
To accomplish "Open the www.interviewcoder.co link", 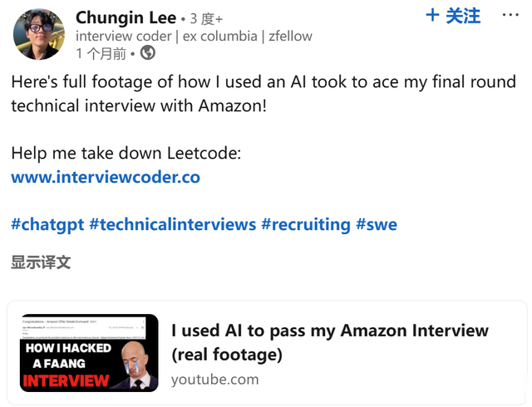I will (106, 177).
